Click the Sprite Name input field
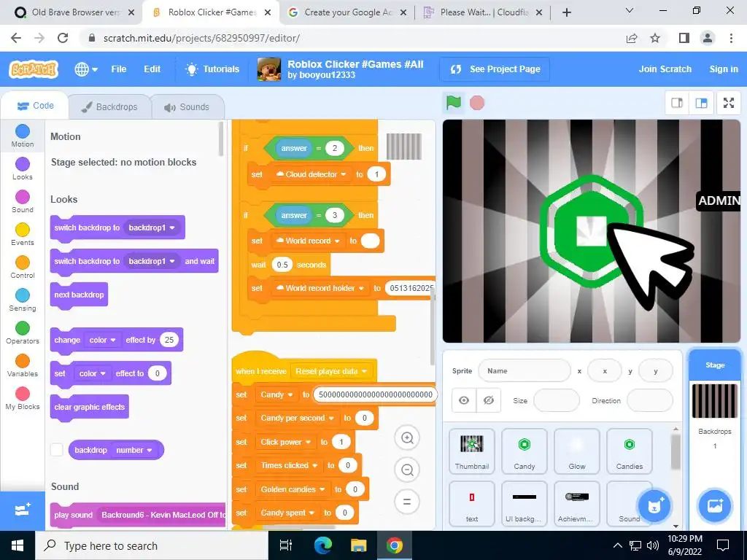The image size is (747, 560). click(524, 370)
